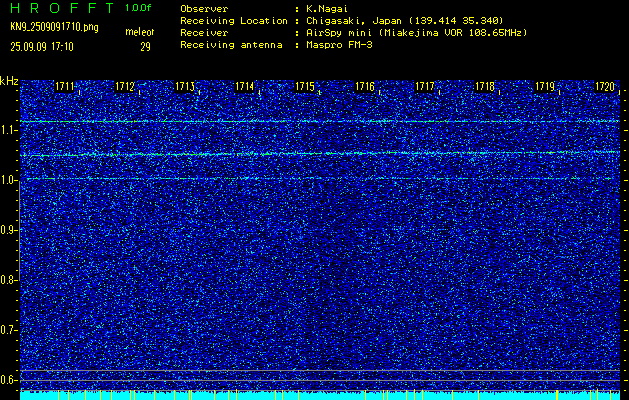Click the date stamp 25.09.09 17:10
Viewport: 629px width, 400px height.
42,47
